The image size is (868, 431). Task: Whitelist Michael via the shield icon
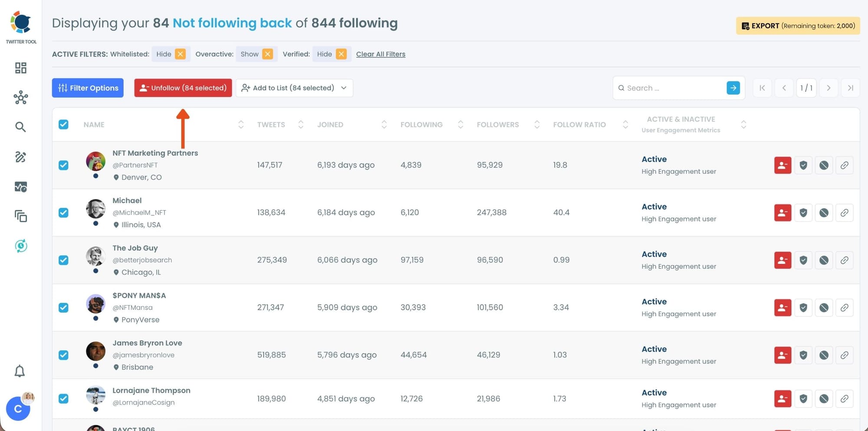[803, 213]
